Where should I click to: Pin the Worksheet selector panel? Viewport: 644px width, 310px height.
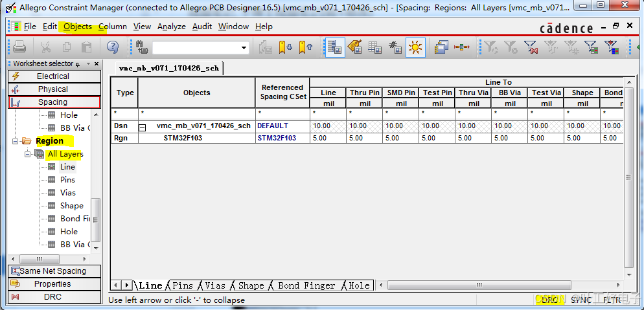point(78,64)
